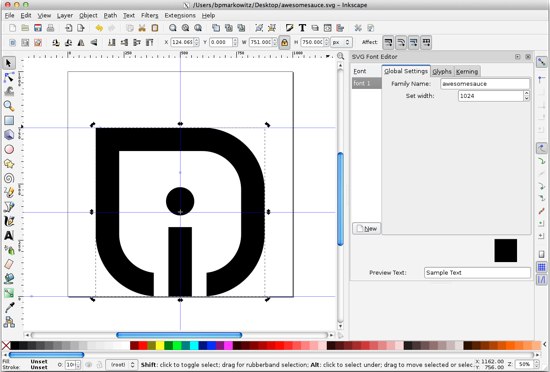
Task: Select the Spiral tool
Action: coord(9,178)
